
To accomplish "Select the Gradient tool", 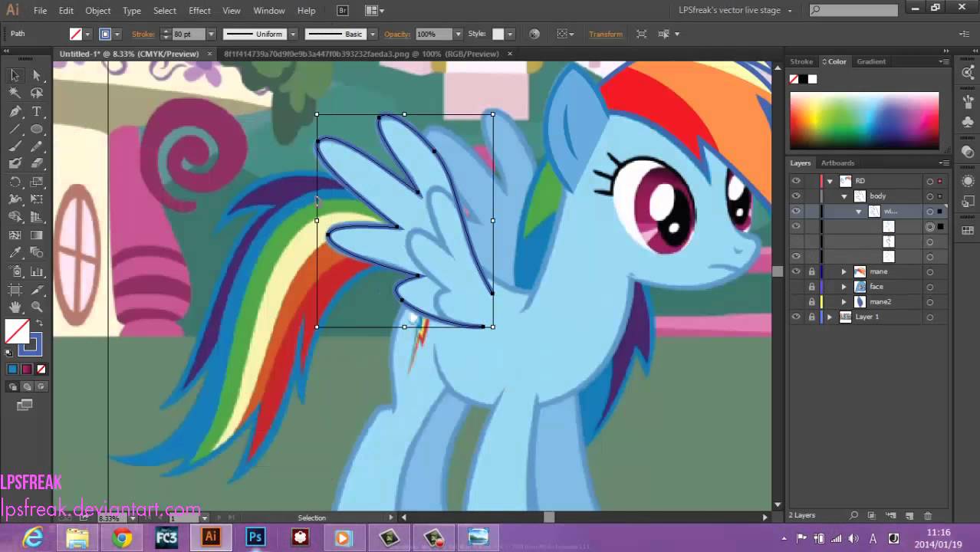I will click(37, 235).
